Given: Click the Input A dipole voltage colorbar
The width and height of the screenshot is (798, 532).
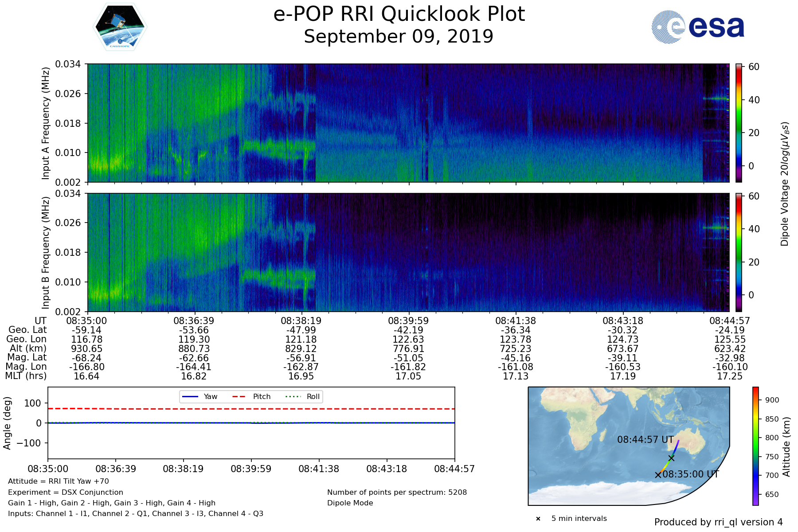Looking at the screenshot, I should pyautogui.click(x=739, y=123).
